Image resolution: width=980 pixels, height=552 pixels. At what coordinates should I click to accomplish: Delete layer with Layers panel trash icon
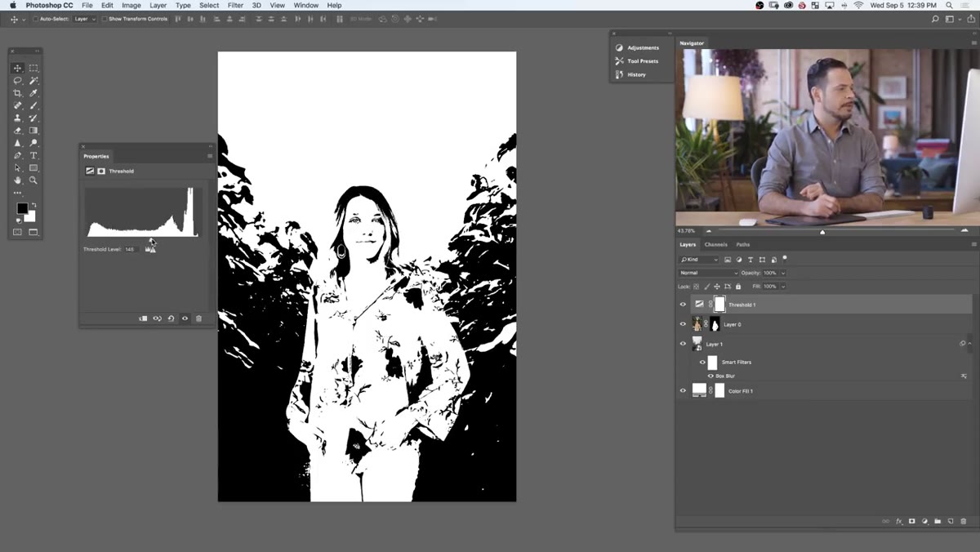pyautogui.click(x=964, y=521)
